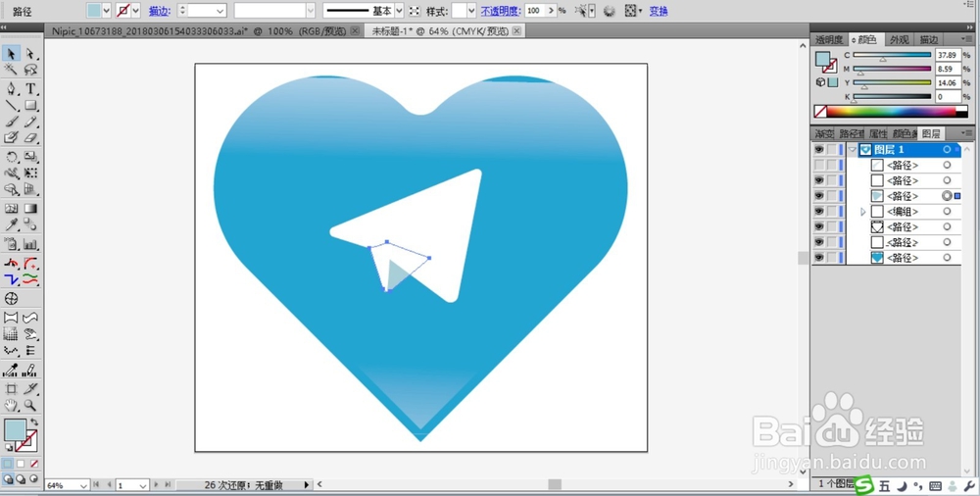Switch to the 描边 panel tab
Viewport: 980px width, 496px height.
929,39
